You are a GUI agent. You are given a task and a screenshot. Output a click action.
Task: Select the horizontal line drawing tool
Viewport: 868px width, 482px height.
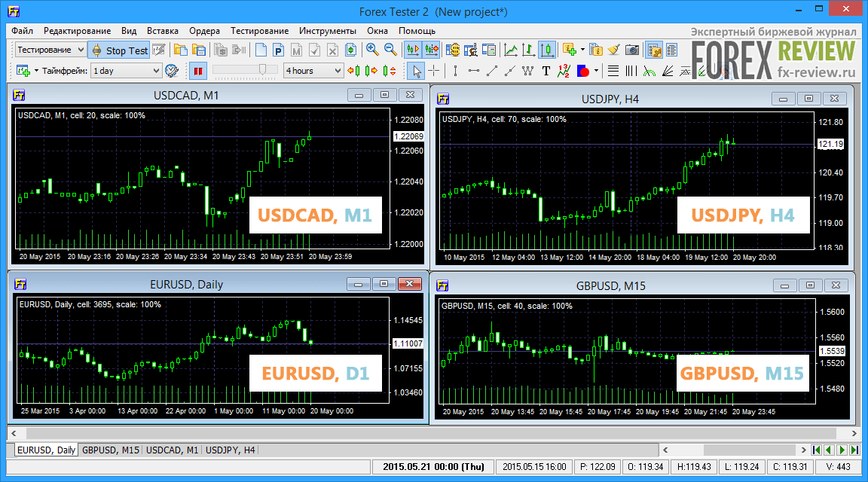point(473,71)
